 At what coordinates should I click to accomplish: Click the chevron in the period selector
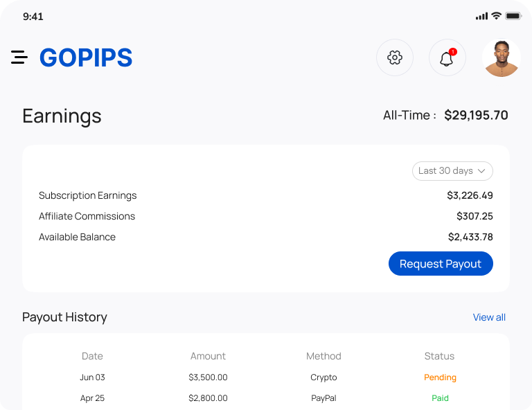click(481, 171)
